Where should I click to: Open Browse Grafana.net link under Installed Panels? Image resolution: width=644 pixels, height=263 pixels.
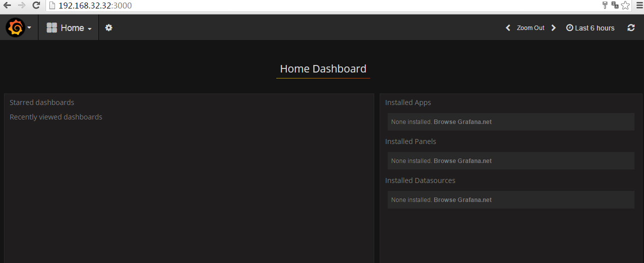coord(463,161)
